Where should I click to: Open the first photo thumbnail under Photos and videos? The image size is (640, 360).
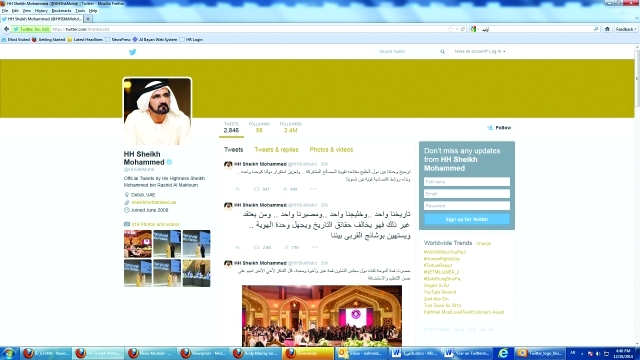(138, 244)
